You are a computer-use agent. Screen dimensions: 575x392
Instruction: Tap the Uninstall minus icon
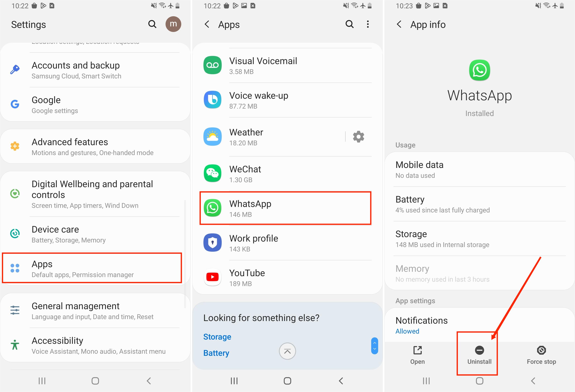tap(480, 350)
